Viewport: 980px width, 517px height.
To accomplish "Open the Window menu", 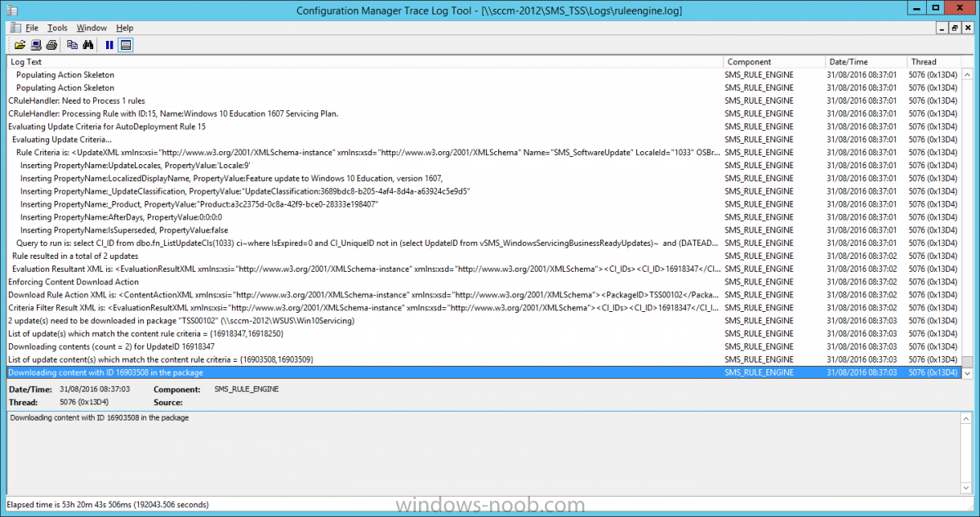I will (91, 28).
